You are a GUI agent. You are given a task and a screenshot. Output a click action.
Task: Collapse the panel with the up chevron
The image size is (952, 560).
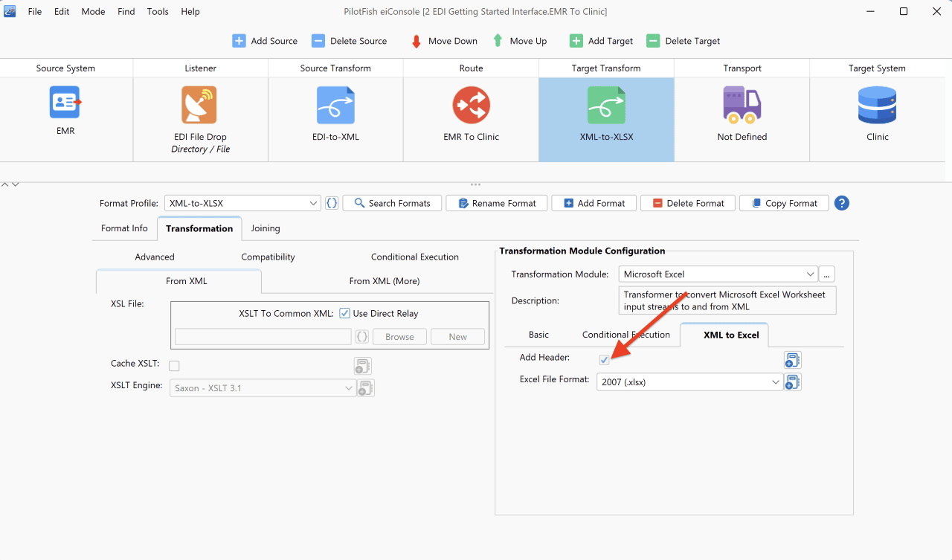pyautogui.click(x=5, y=184)
